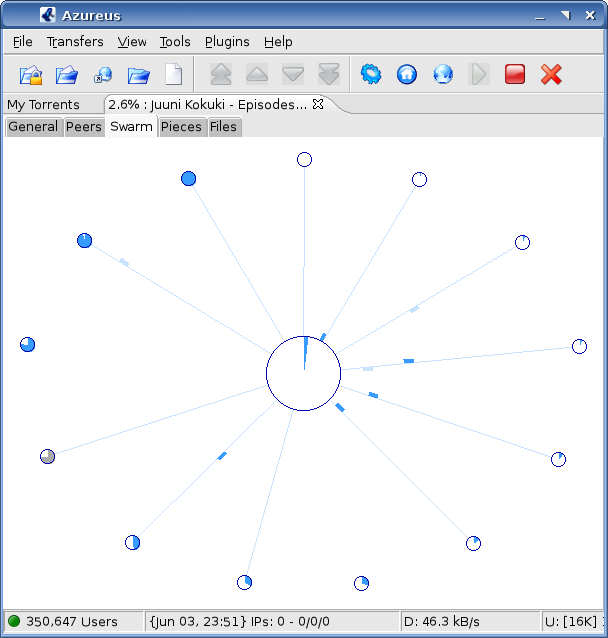Viewport: 608px width, 638px height.
Task: Switch to the General tab
Action: [33, 127]
